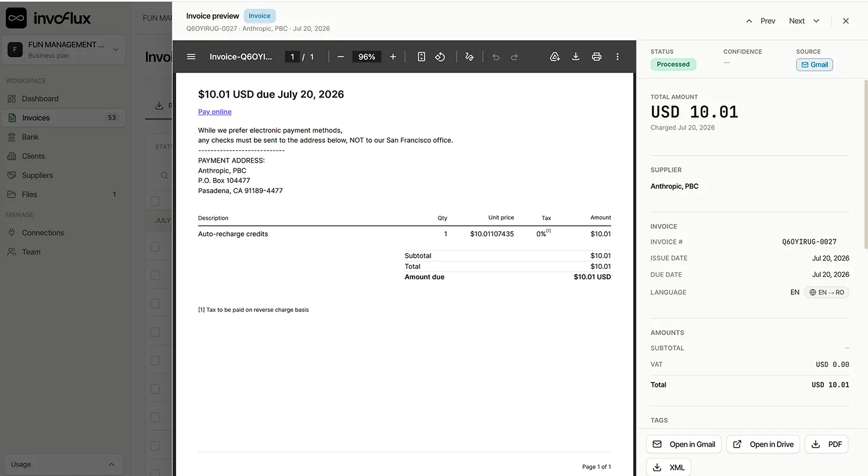868x476 pixels.
Task: Click the search icon in invoices list
Action: point(164,175)
